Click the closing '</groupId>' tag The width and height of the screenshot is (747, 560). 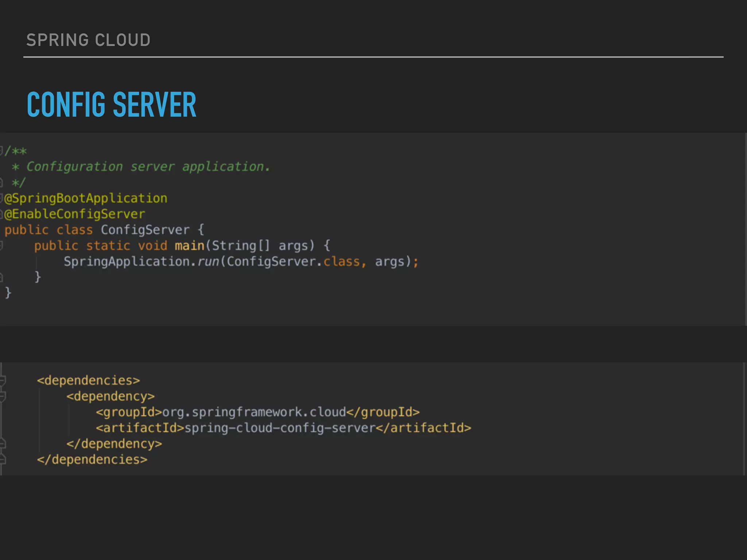tap(383, 412)
